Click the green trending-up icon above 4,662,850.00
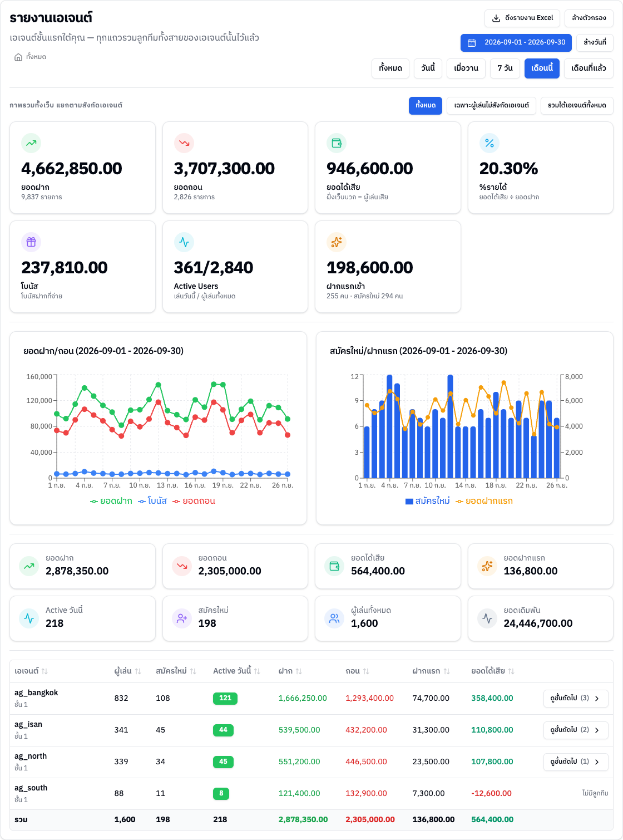The height and width of the screenshot is (840, 623). coord(31,143)
